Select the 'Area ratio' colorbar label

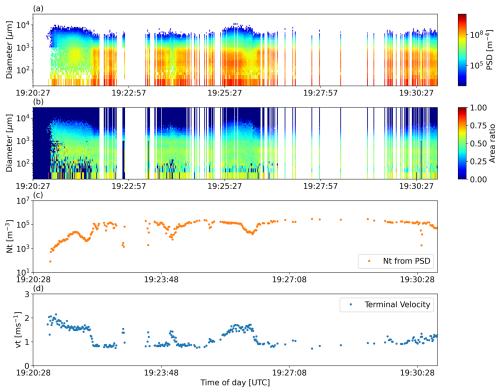(x=492, y=143)
